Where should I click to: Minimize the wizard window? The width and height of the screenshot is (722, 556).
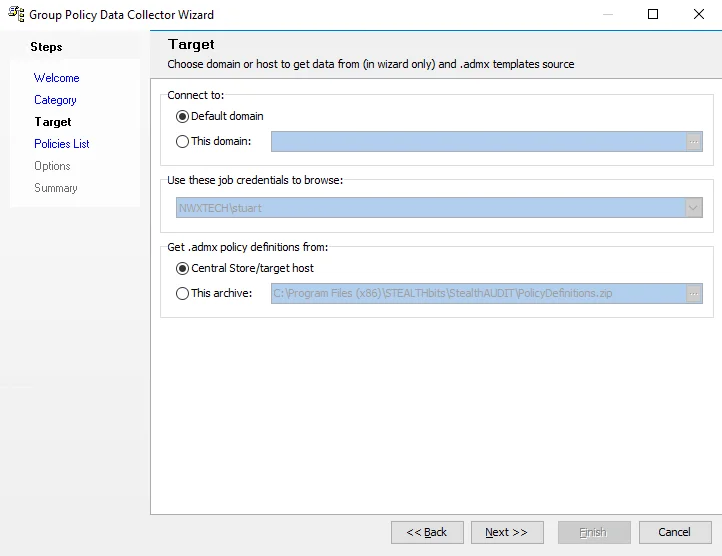(608, 14)
